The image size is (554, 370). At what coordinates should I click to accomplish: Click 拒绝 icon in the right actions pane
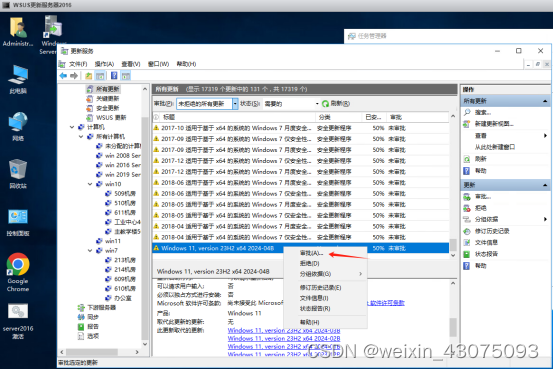467,208
